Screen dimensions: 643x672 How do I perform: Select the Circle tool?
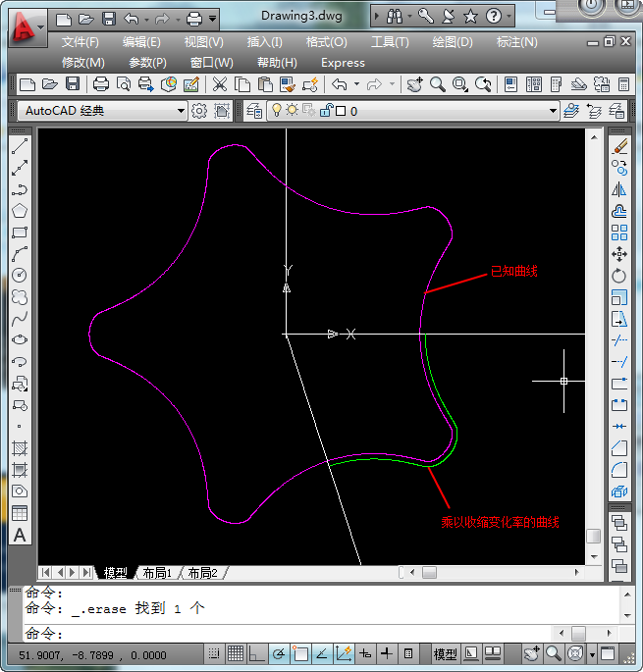click(x=20, y=275)
